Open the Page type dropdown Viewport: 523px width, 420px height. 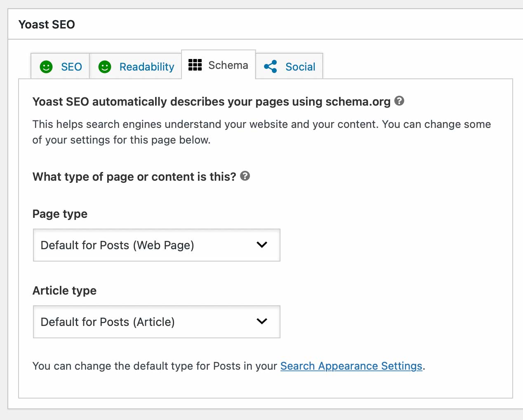click(156, 245)
